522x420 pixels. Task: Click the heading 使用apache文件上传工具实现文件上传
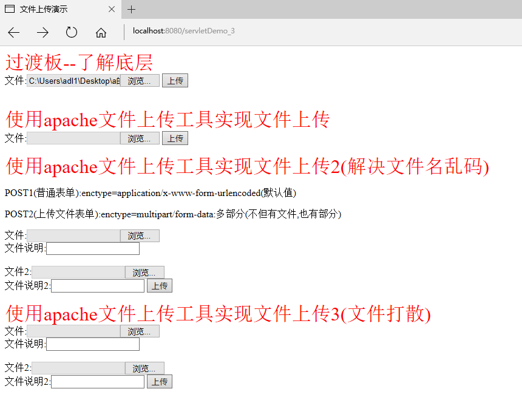[x=168, y=120]
